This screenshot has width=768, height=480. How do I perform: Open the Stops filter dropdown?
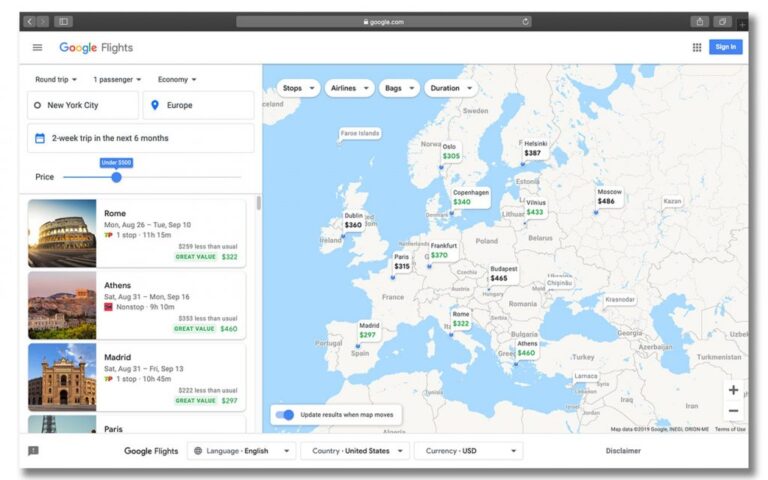(x=298, y=88)
